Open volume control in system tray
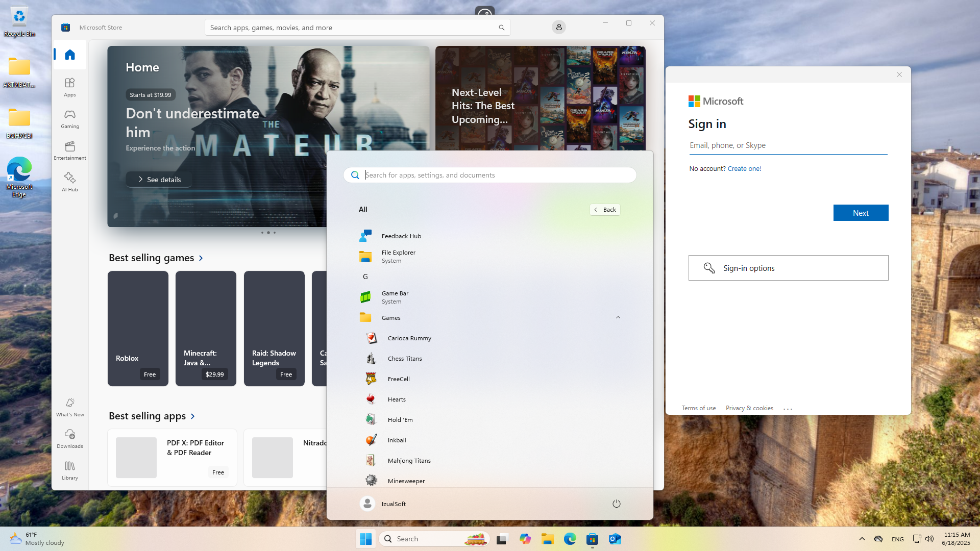 coord(929,539)
